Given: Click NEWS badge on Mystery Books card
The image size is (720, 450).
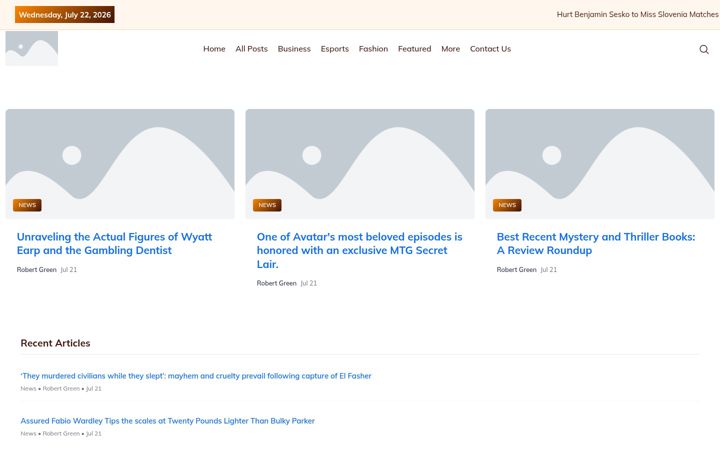Looking at the screenshot, I should click(507, 205).
